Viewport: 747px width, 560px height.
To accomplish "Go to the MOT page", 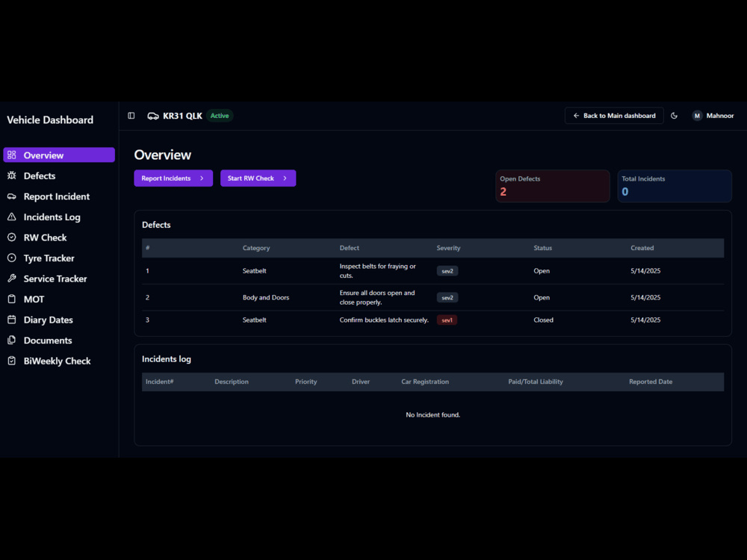I will click(x=59, y=299).
